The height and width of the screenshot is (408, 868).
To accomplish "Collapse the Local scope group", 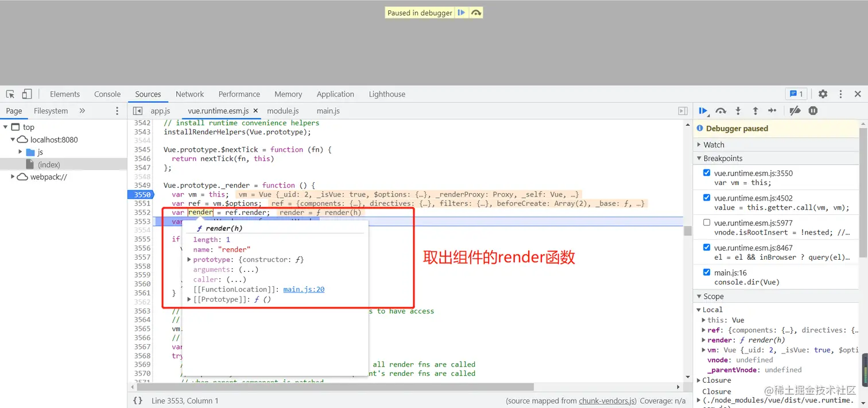I will 699,310.
